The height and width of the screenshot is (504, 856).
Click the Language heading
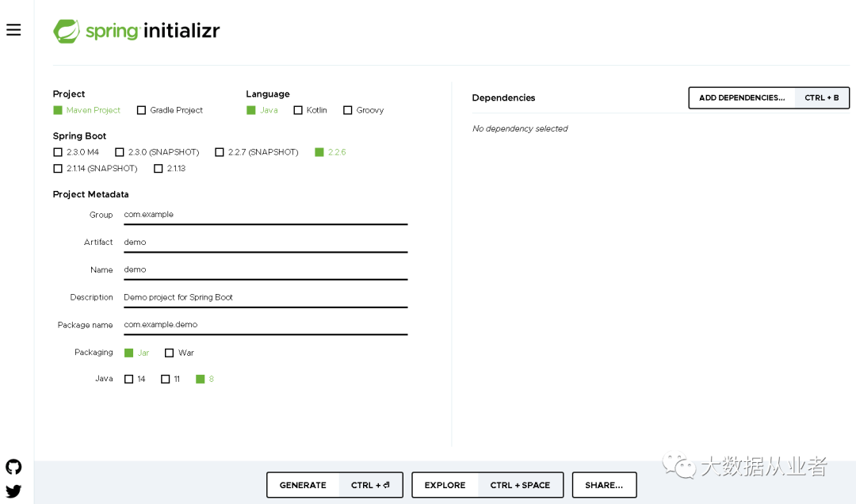point(268,94)
